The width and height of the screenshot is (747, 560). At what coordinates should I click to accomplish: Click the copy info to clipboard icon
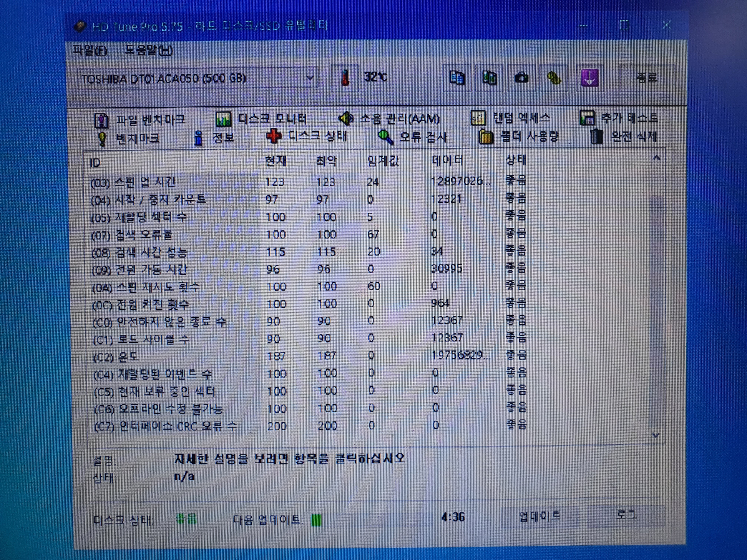pos(457,78)
